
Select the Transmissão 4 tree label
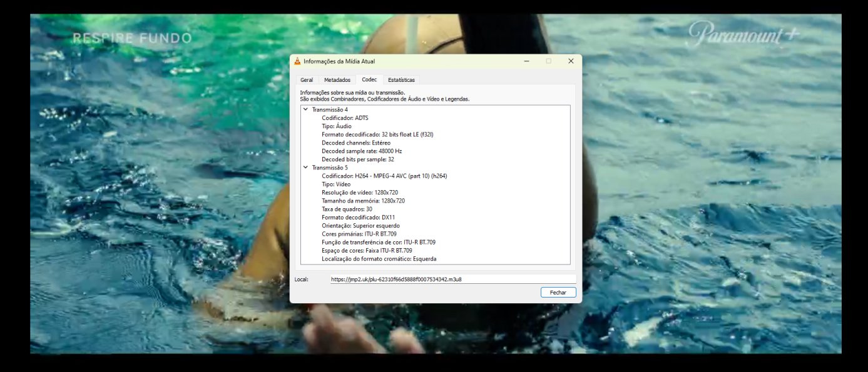(x=330, y=109)
